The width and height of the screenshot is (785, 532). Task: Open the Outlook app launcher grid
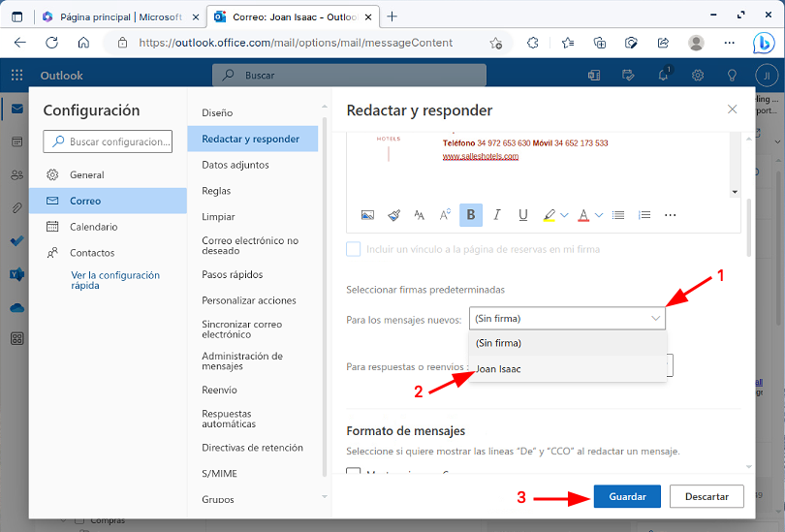coord(16,76)
